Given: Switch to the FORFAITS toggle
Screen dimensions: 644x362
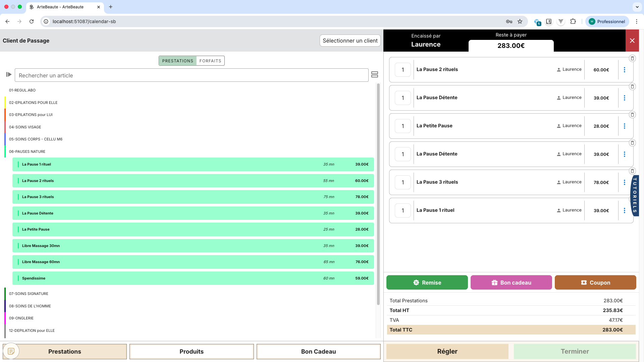Looking at the screenshot, I should coord(210,61).
